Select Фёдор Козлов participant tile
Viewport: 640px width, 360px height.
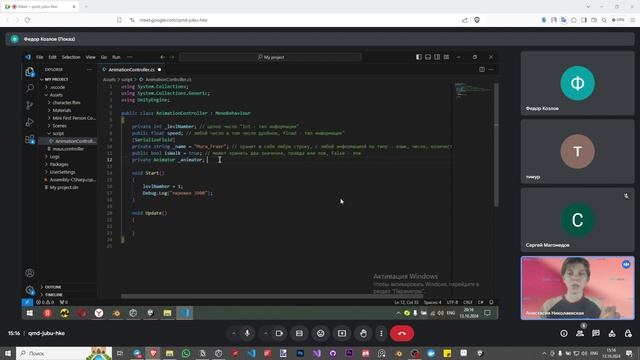pos(577,83)
